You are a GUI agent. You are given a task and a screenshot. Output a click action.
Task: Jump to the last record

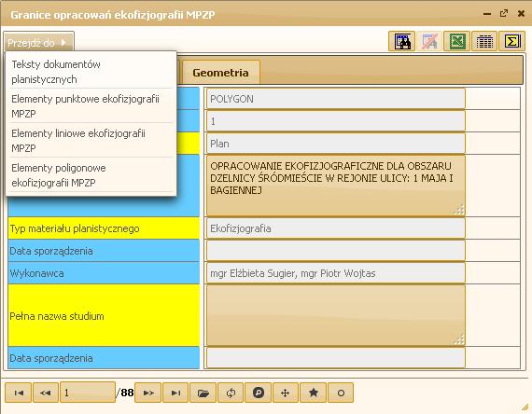[175, 393]
